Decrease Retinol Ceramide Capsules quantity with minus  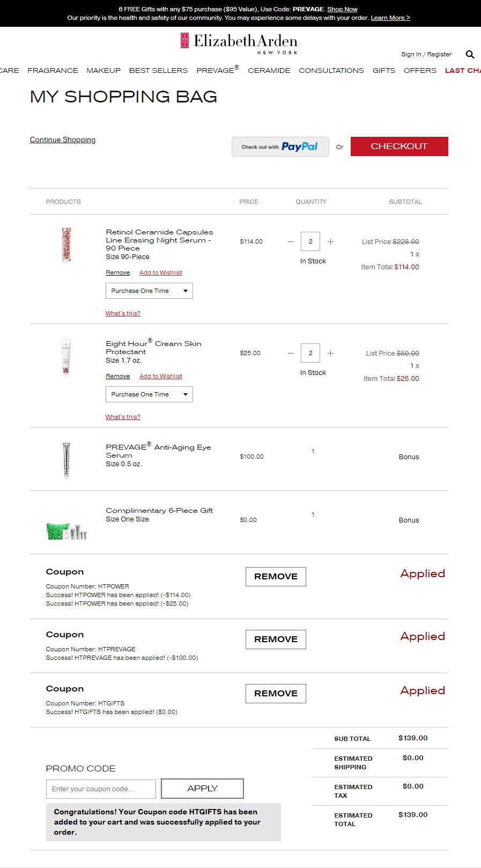pos(291,242)
